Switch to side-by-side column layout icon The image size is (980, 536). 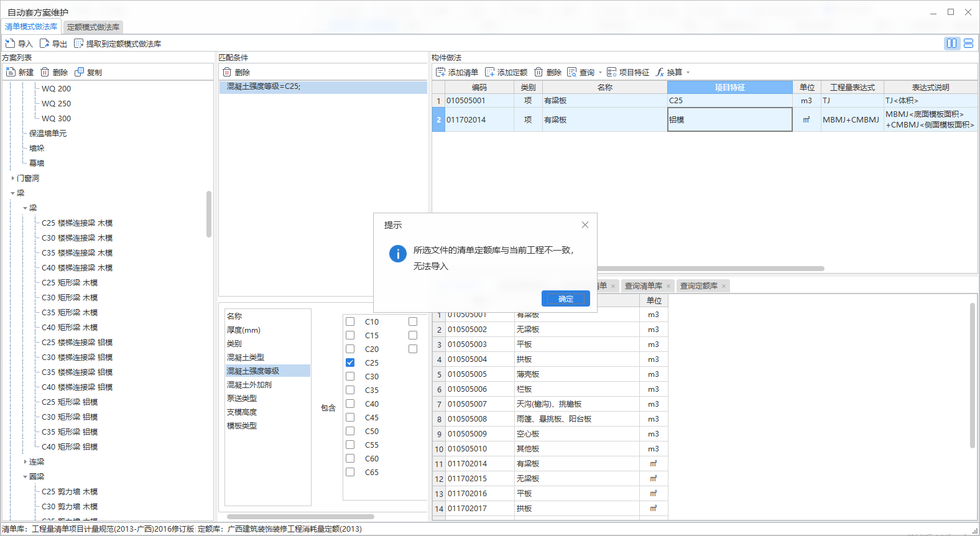(951, 43)
